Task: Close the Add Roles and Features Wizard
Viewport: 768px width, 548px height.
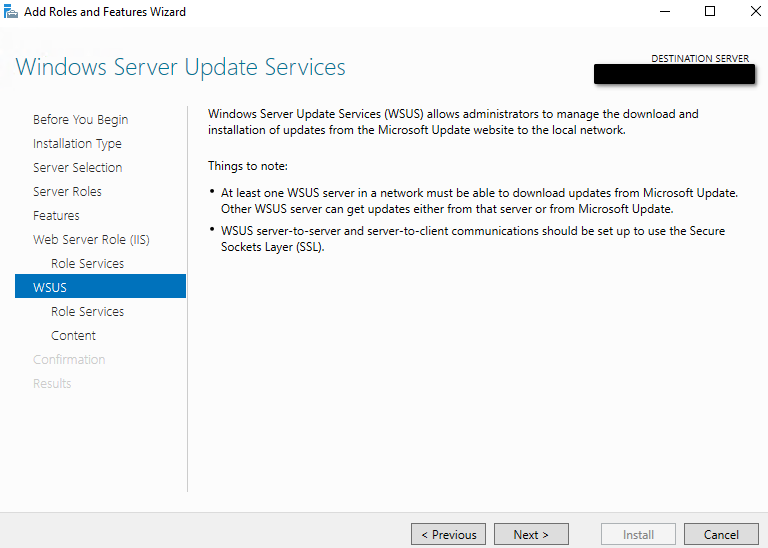Action: 755,11
